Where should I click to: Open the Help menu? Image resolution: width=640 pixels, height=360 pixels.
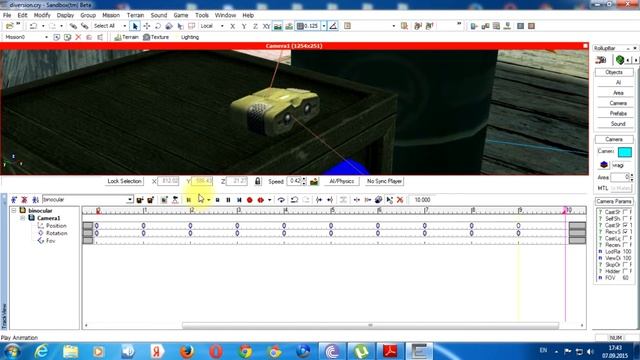pyautogui.click(x=248, y=15)
